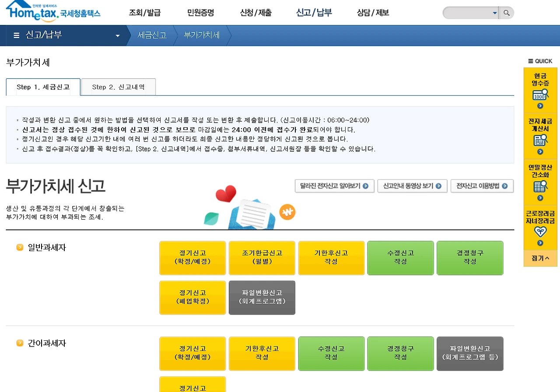Click the 부가가치세 신고 heading
The width and height of the screenshot is (560, 392).
56,187
